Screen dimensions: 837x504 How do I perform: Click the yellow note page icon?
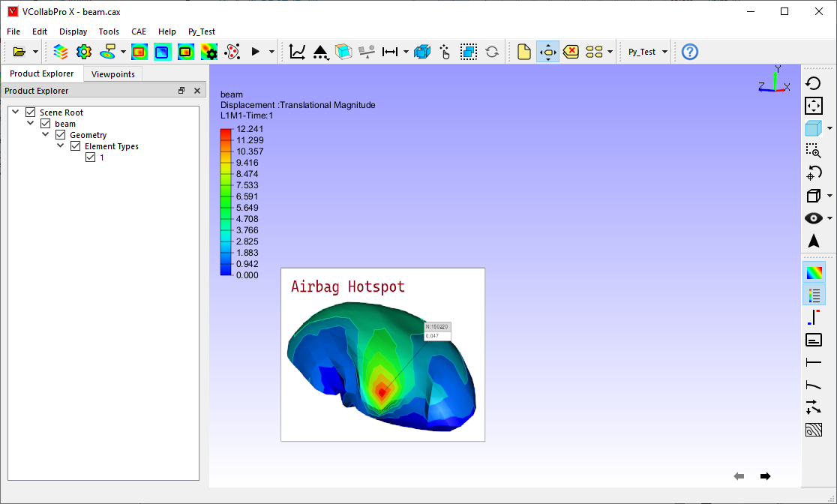click(524, 52)
